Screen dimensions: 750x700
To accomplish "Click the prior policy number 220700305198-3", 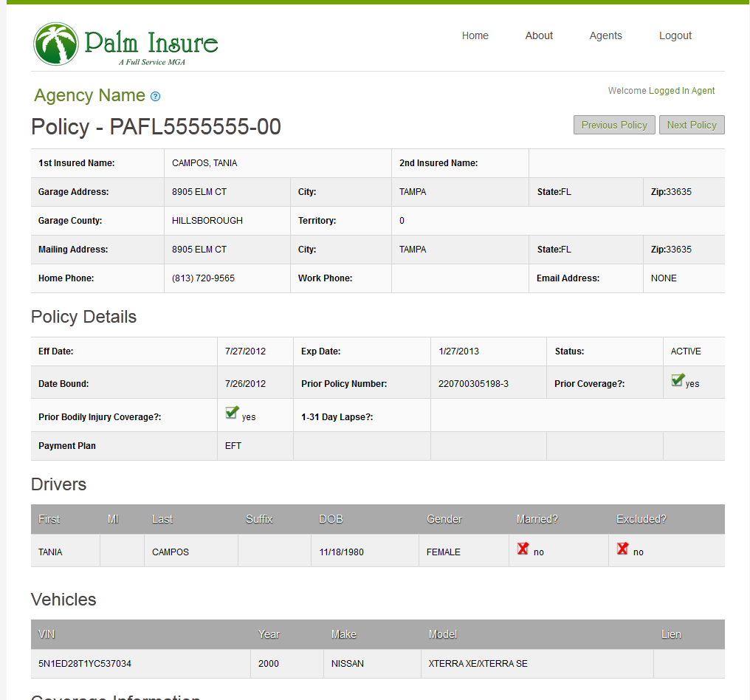I will 473,384.
